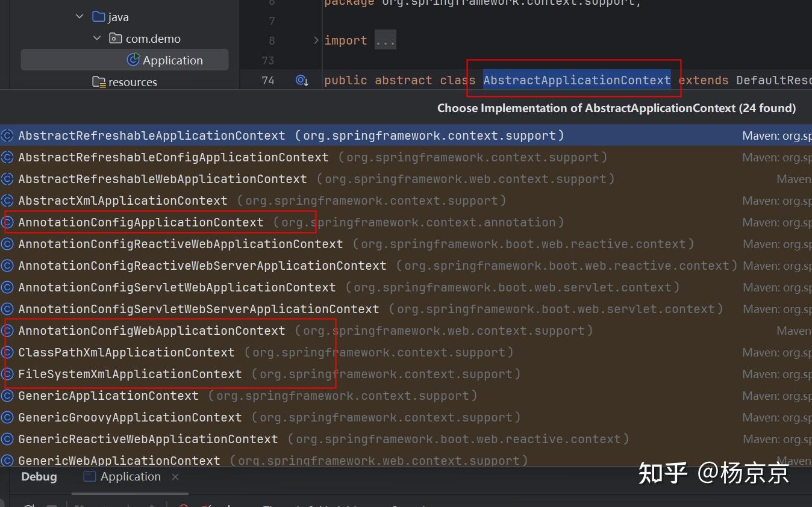Select AbstractXmlApplicationContext implementation

(x=406, y=201)
